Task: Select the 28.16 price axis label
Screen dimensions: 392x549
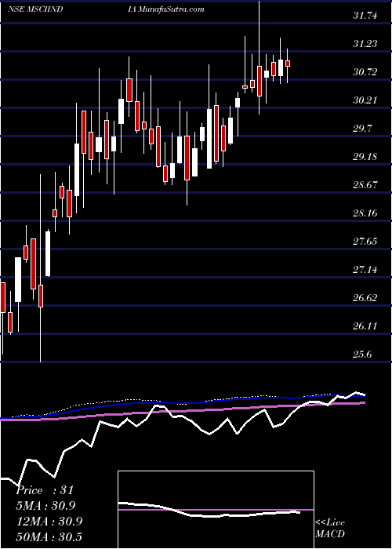Action: pyautogui.click(x=365, y=213)
